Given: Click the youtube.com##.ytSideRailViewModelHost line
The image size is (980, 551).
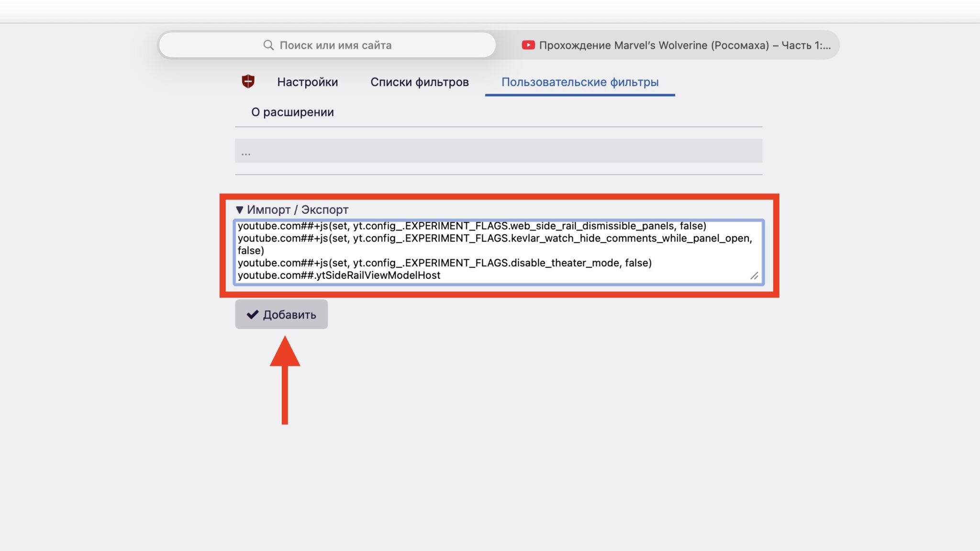Looking at the screenshot, I should 339,275.
